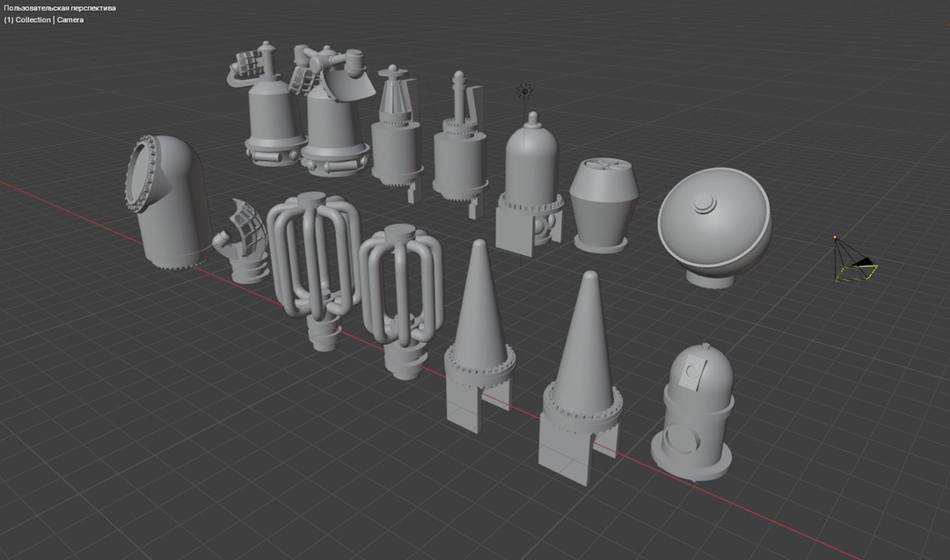Select the front cone nearest the red axis

coord(582,378)
